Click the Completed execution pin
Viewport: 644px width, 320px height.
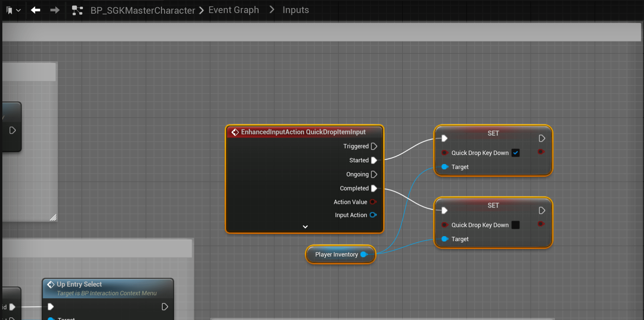(x=374, y=189)
